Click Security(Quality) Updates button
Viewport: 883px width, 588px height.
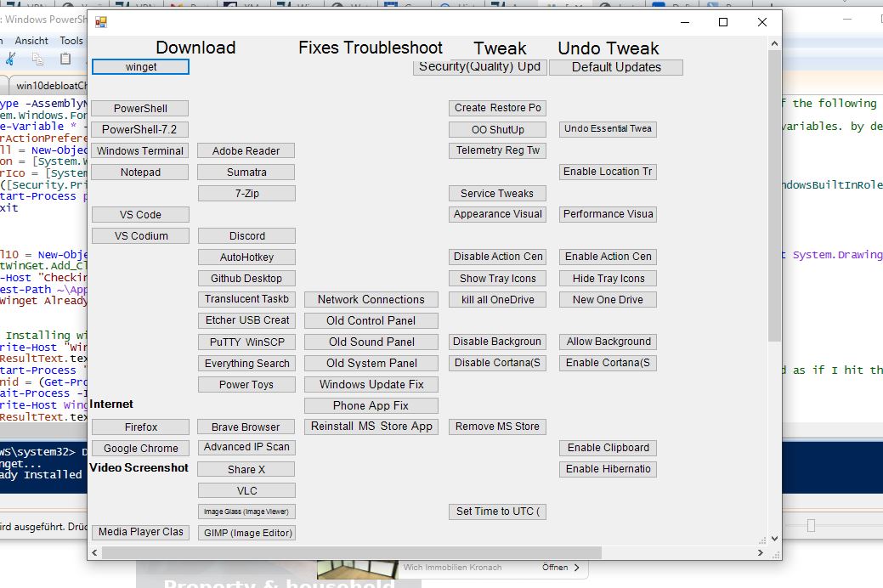(480, 67)
